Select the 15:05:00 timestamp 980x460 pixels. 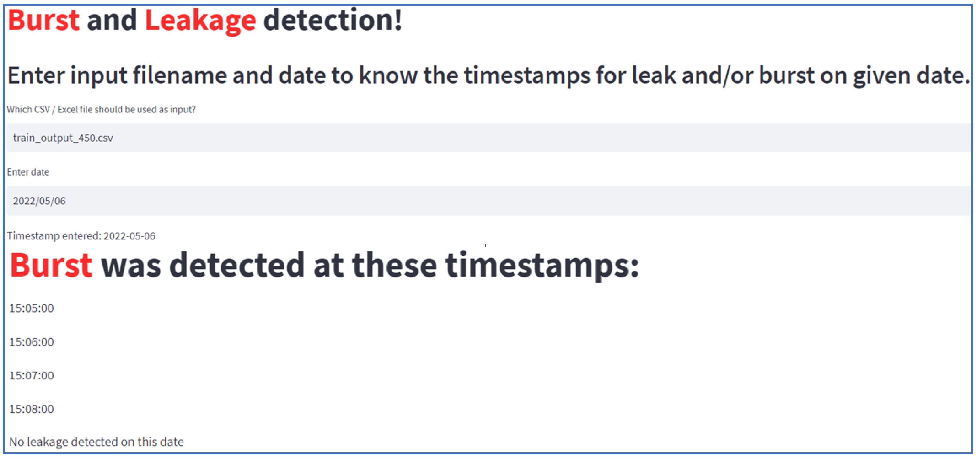[x=32, y=308]
